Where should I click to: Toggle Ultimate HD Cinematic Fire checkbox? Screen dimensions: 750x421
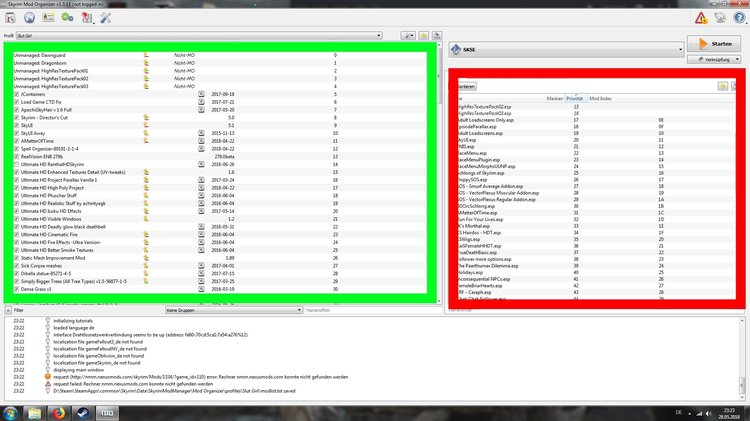pos(17,234)
